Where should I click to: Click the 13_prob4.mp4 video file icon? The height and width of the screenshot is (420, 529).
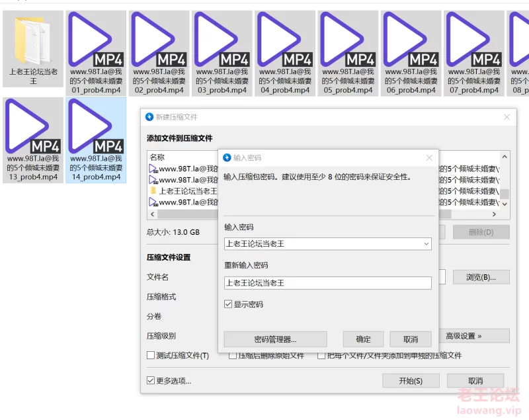pyautogui.click(x=33, y=127)
